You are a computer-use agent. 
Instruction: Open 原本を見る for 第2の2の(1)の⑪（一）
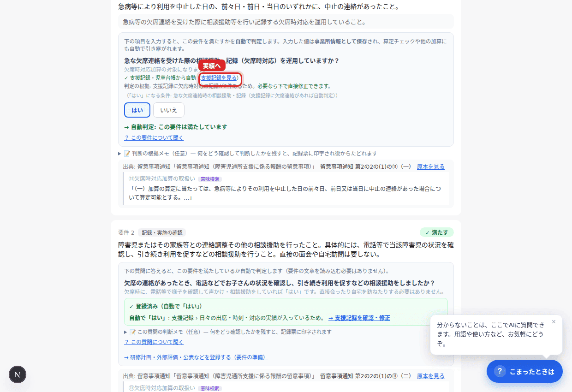[431, 166]
